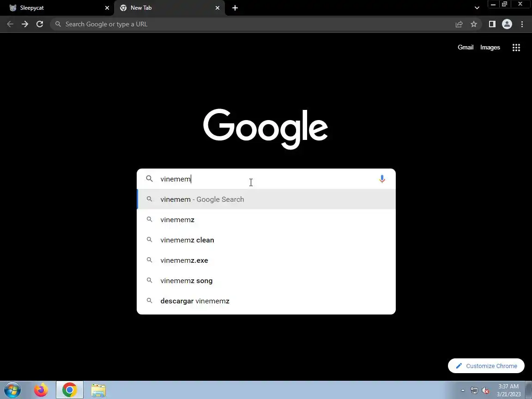Select the New Tab tab
This screenshot has width=532, height=399.
[x=169, y=8]
